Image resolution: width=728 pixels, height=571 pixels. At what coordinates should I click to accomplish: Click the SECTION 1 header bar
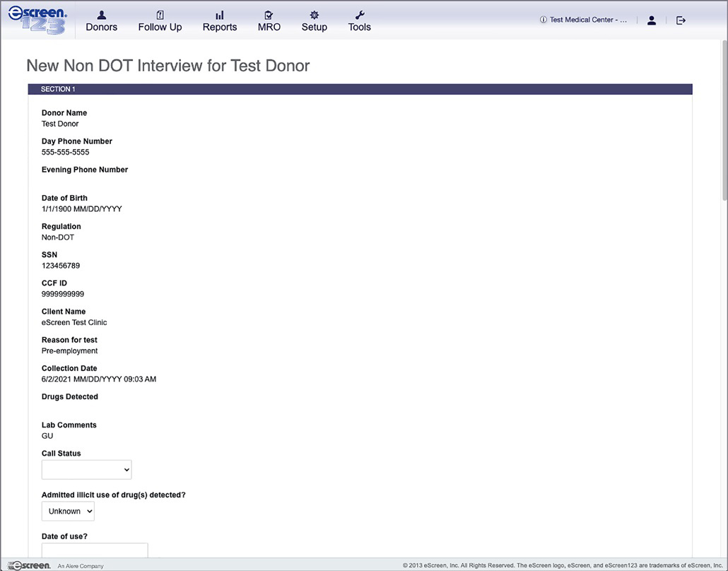[360, 89]
